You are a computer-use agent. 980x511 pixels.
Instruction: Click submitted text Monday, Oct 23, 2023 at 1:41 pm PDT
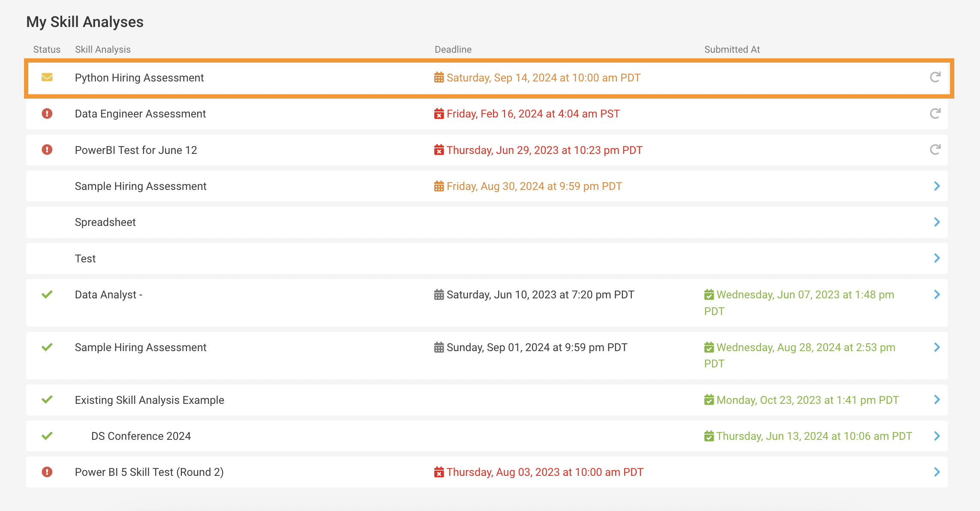(808, 400)
